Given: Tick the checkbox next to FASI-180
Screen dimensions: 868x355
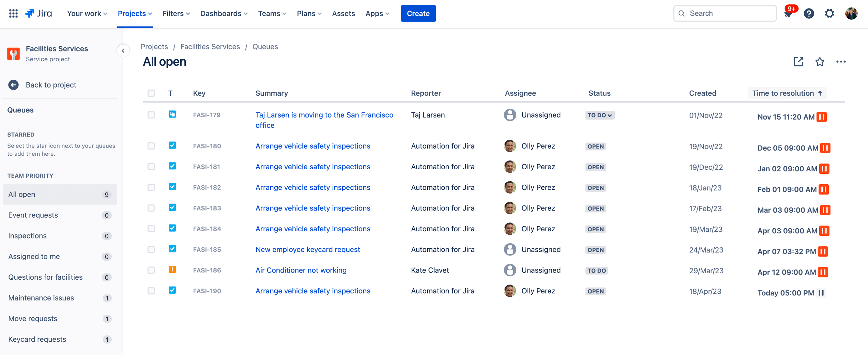Looking at the screenshot, I should (151, 146).
